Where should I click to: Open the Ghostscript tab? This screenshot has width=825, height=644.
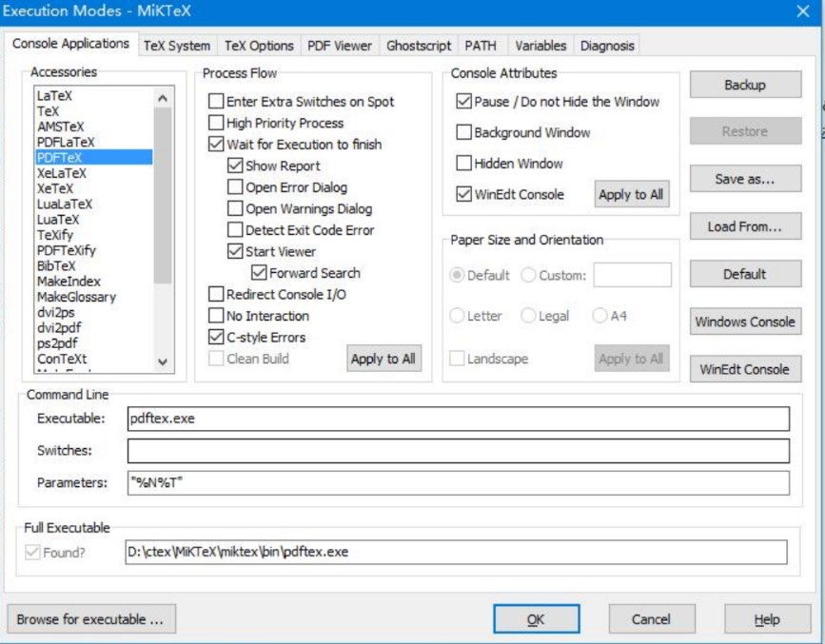[419, 46]
